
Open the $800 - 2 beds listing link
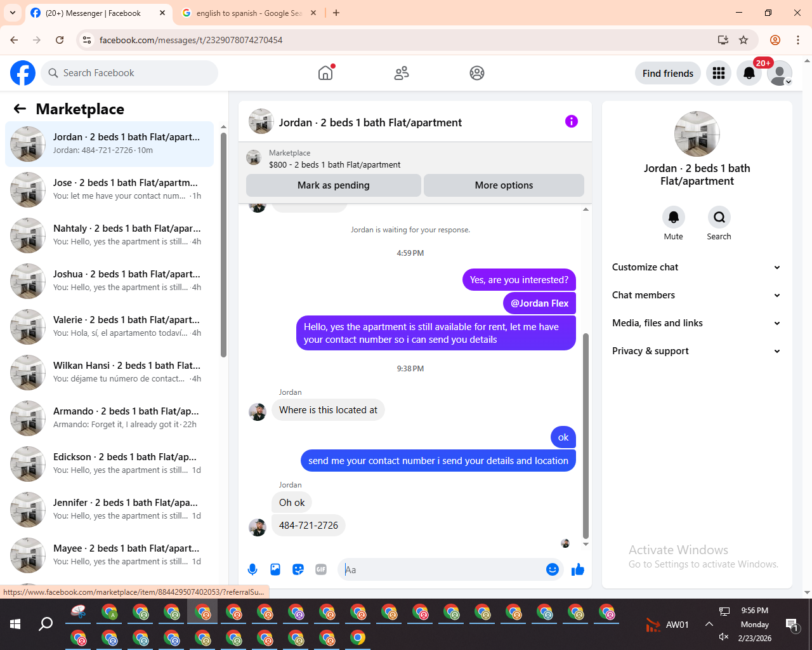click(x=334, y=164)
